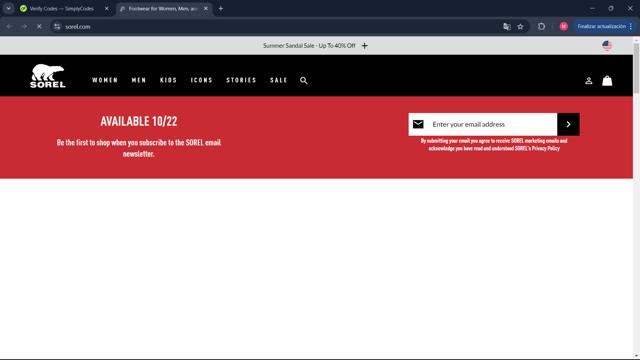The height and width of the screenshot is (360, 640).
Task: Click the site information icon in address bar
Action: (57, 27)
